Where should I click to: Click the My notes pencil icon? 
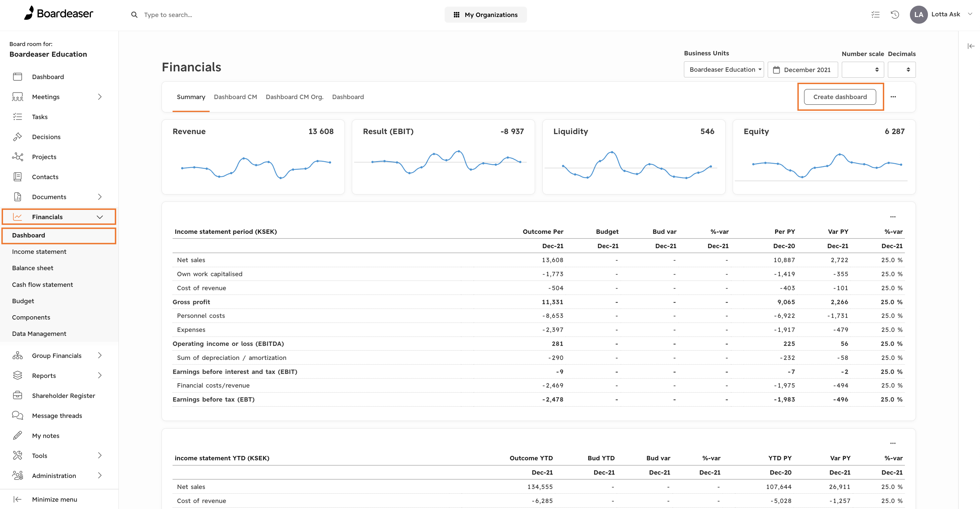(17, 436)
